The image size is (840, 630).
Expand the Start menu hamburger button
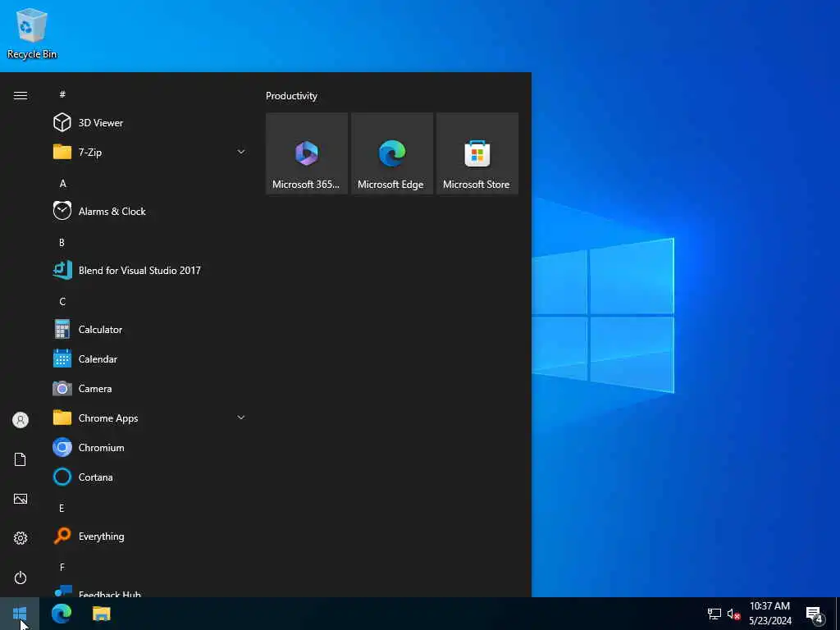pyautogui.click(x=21, y=95)
